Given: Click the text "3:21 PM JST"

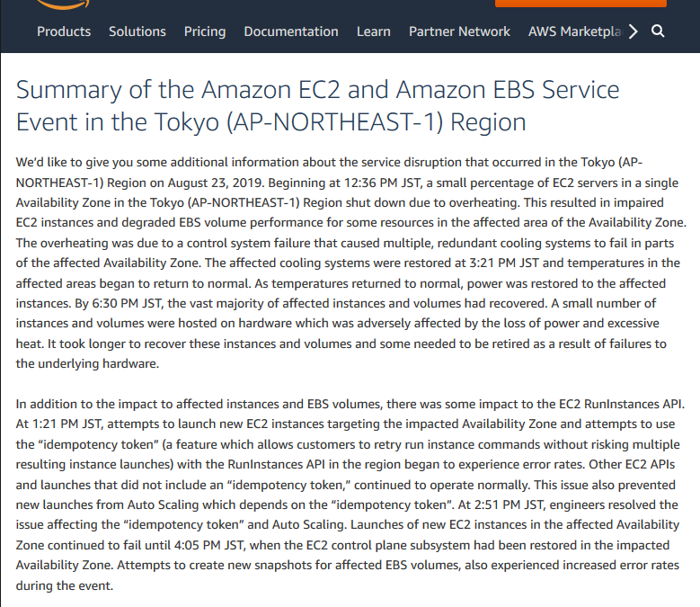Looking at the screenshot, I should (x=504, y=263).
